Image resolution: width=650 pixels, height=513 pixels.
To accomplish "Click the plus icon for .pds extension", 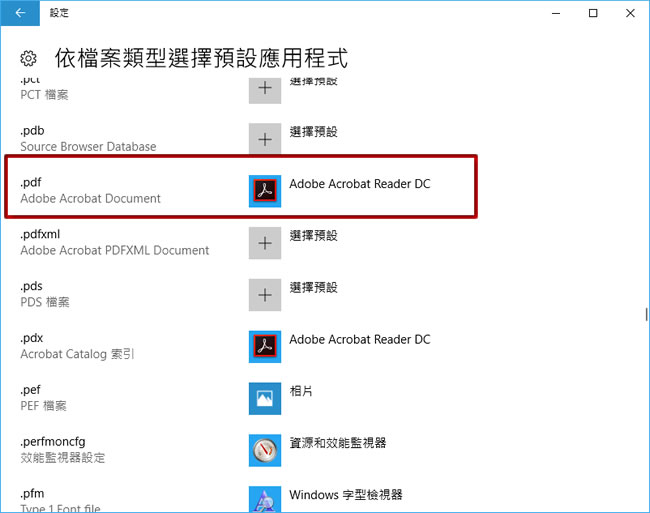I will 265,295.
